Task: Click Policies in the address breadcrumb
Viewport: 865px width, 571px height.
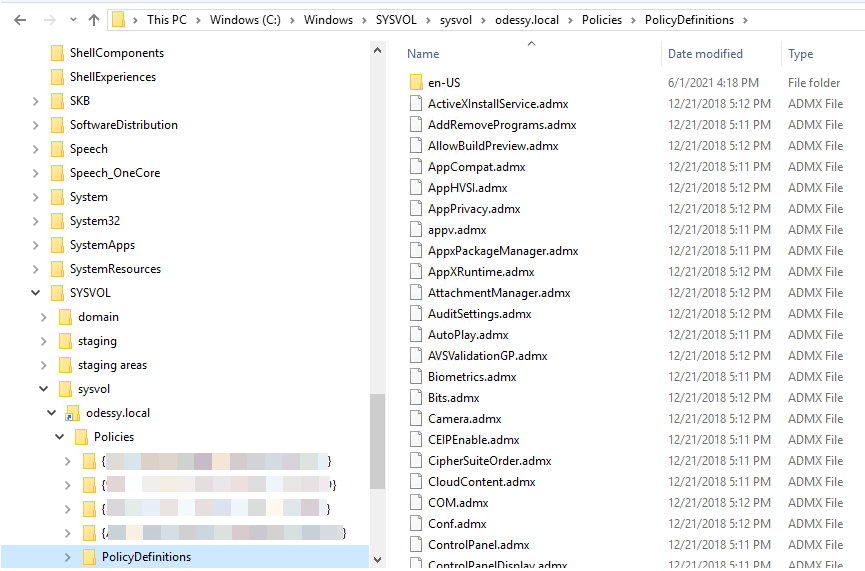Action: tap(602, 20)
